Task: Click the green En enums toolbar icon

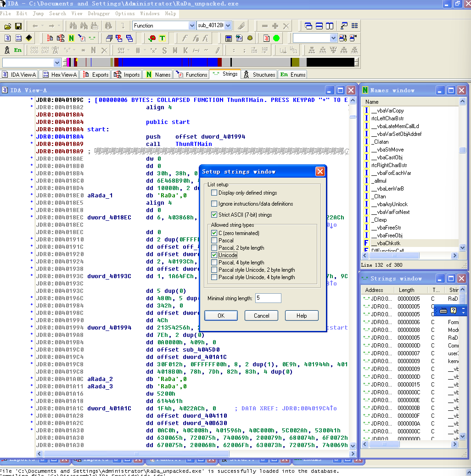Action: 18,50
